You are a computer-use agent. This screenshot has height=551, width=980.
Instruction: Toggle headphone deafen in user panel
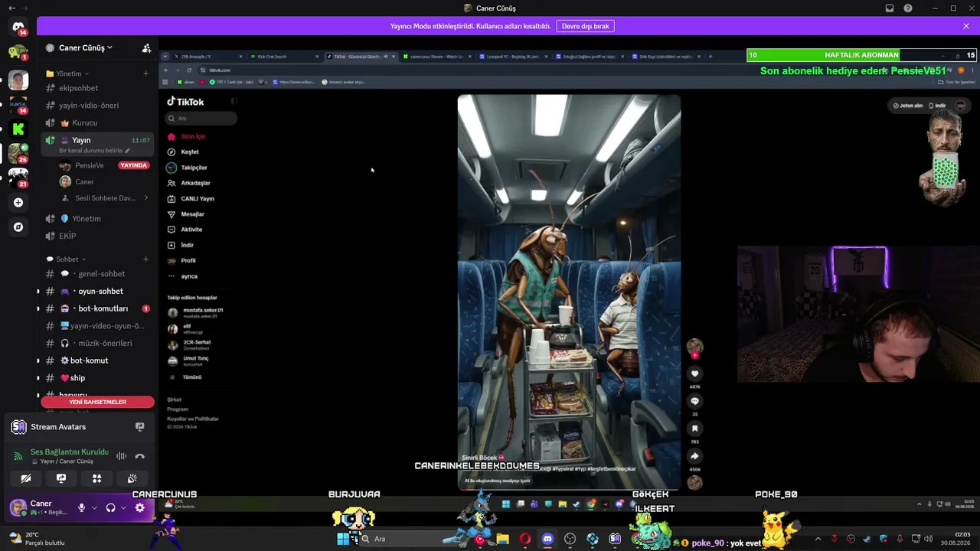pos(111,507)
